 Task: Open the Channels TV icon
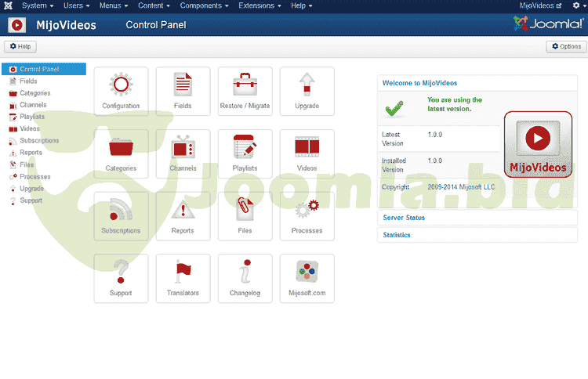(x=183, y=147)
